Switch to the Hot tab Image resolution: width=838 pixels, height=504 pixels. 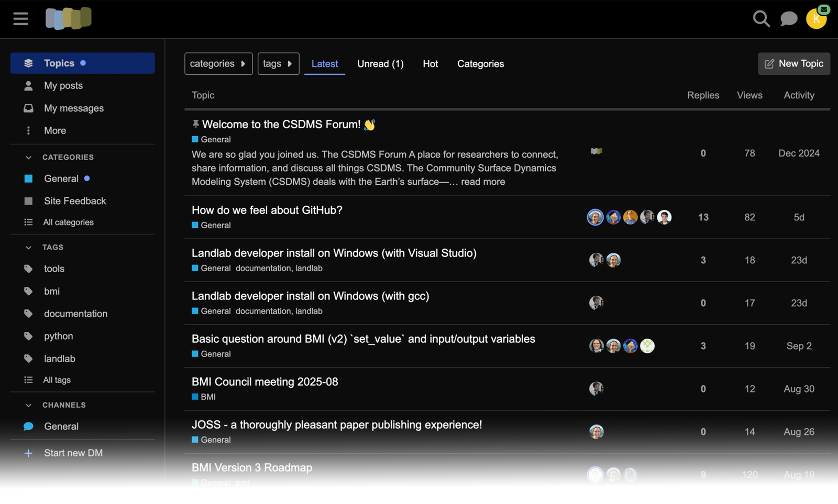click(x=430, y=64)
